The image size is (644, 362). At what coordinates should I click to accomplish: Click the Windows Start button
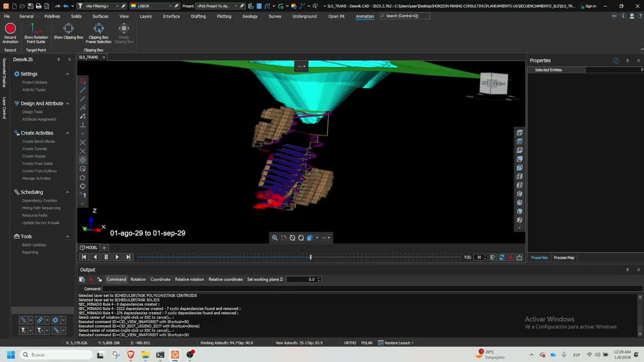pyautogui.click(x=11, y=354)
